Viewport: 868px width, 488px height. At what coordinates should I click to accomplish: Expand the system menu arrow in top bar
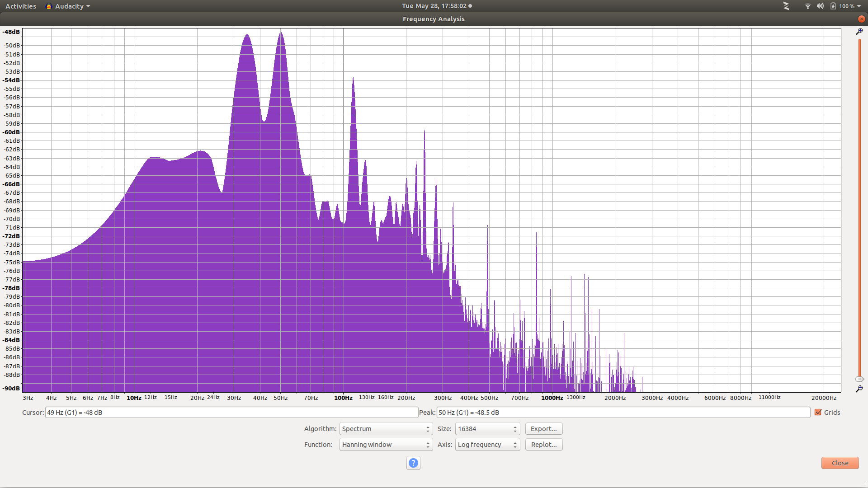[859, 6]
